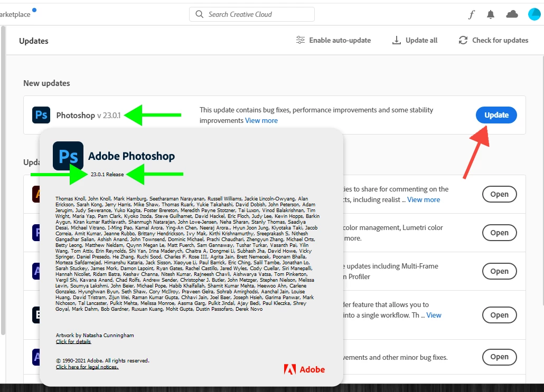This screenshot has height=392, width=544.
Task: Click 'Click for details' link in About dialog
Action: [x=73, y=342]
